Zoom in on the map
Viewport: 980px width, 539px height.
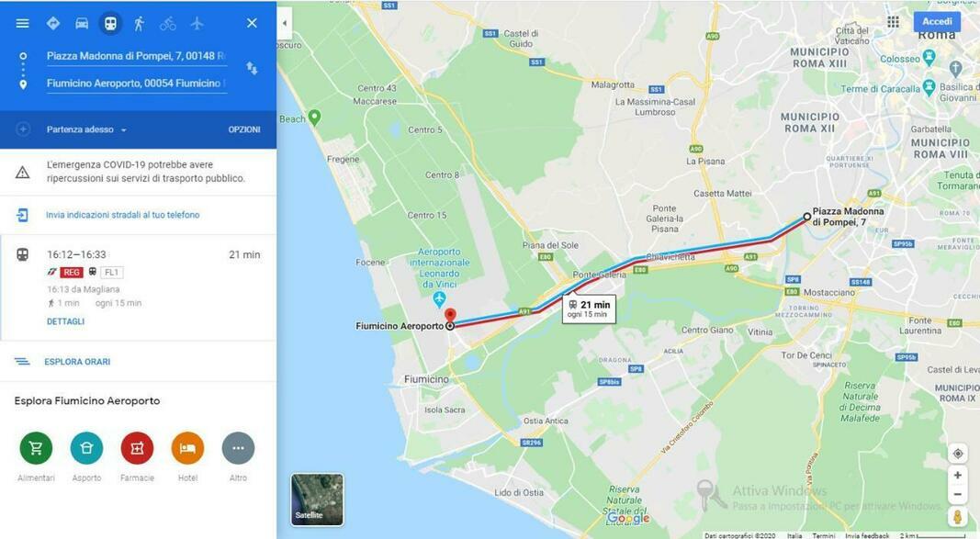tap(957, 476)
